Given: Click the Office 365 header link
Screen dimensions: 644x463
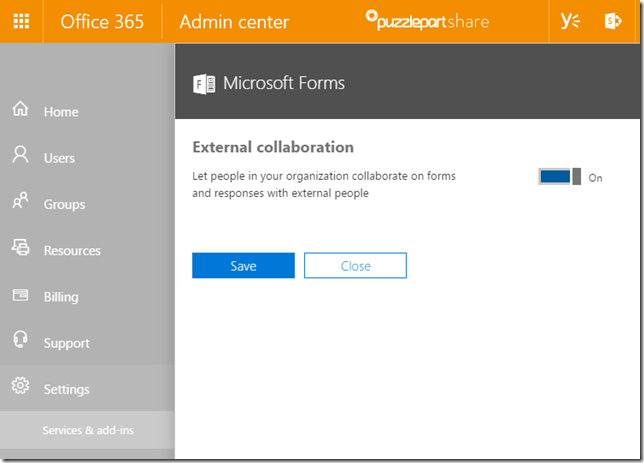Looking at the screenshot, I should 102,21.
